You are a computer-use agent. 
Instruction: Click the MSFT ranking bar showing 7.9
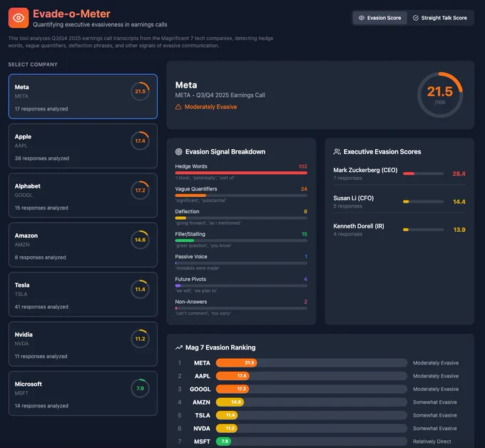[x=224, y=441]
